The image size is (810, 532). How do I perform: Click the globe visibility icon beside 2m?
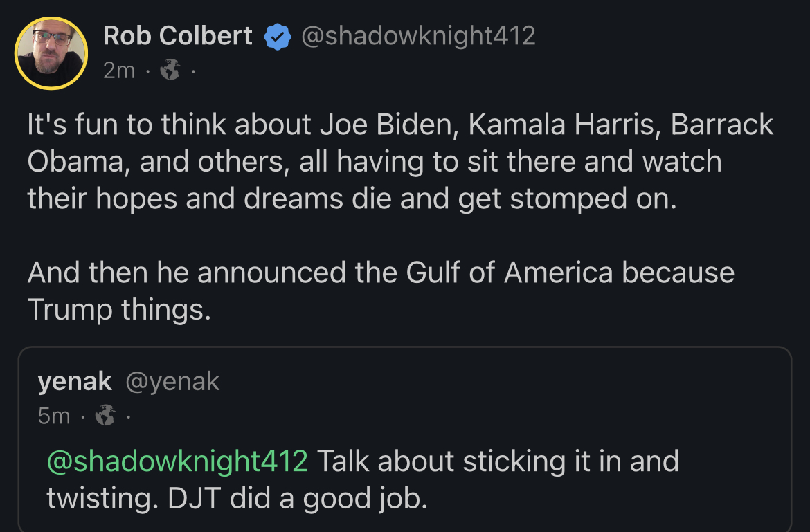pos(170,70)
